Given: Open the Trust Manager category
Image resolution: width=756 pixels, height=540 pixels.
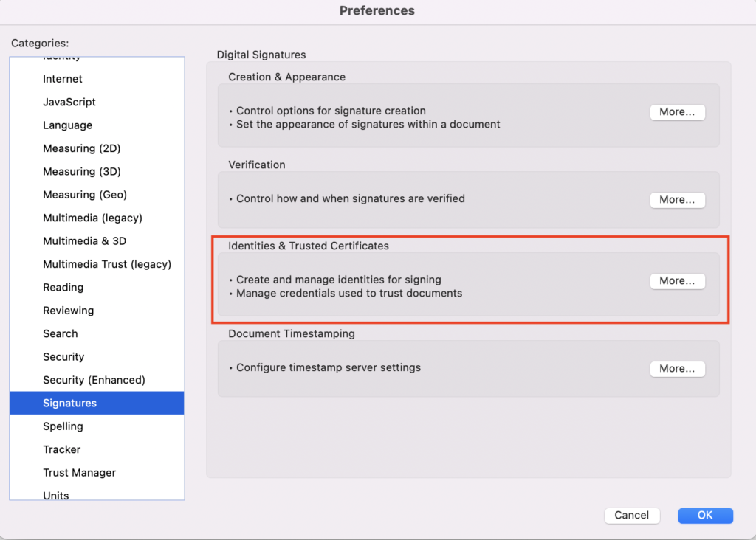Looking at the screenshot, I should tap(79, 473).
